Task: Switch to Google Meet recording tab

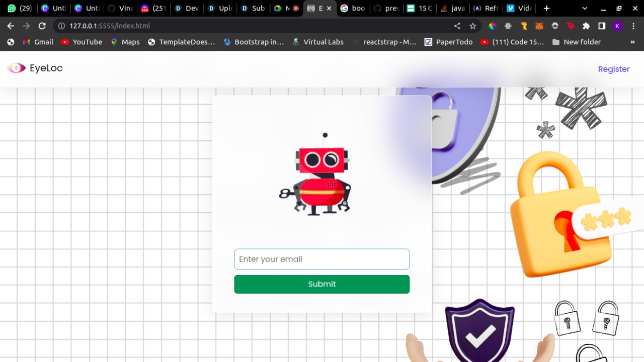Action: point(286,9)
